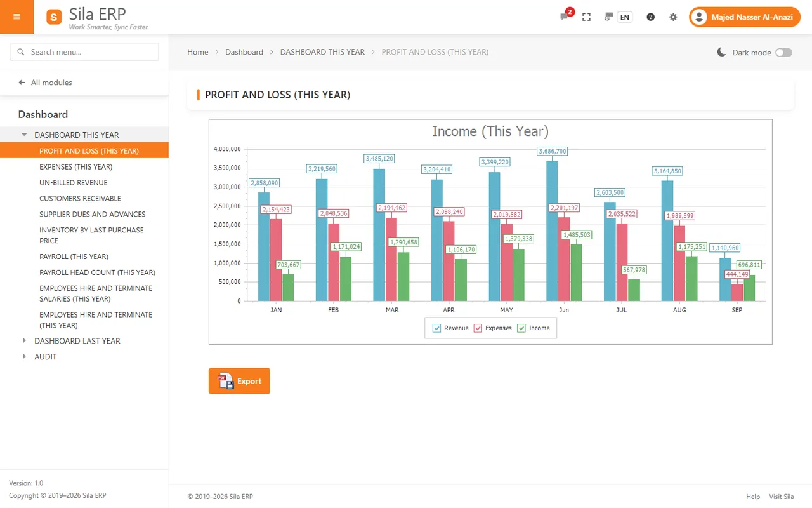Toggle the Dark mode switch
812x508 pixels.
(x=783, y=53)
